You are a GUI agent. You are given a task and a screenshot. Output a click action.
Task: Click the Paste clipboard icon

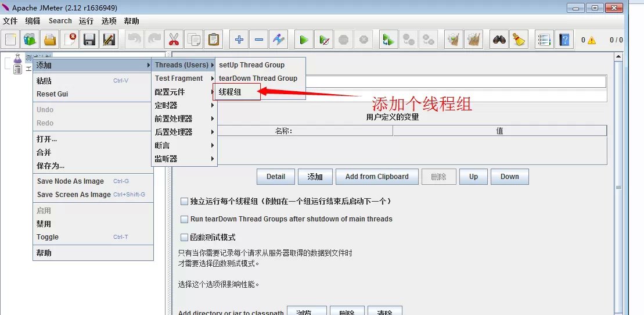click(213, 40)
